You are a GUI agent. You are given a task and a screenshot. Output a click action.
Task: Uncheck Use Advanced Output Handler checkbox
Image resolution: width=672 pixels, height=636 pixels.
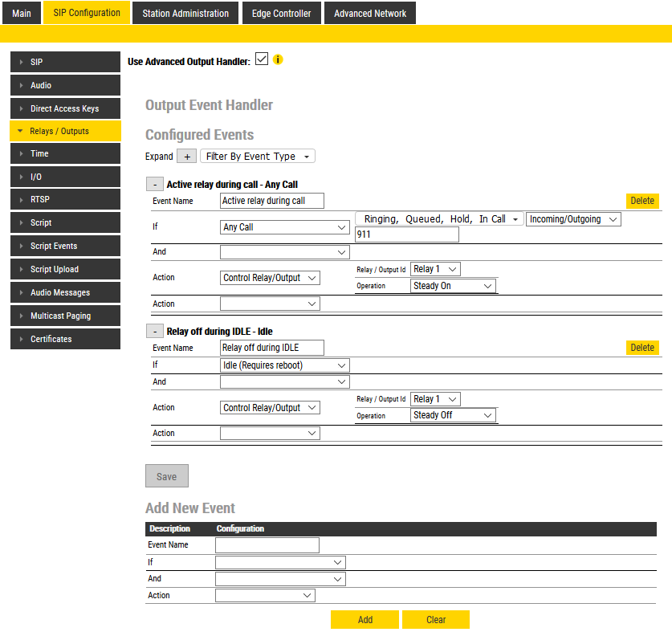coord(262,59)
